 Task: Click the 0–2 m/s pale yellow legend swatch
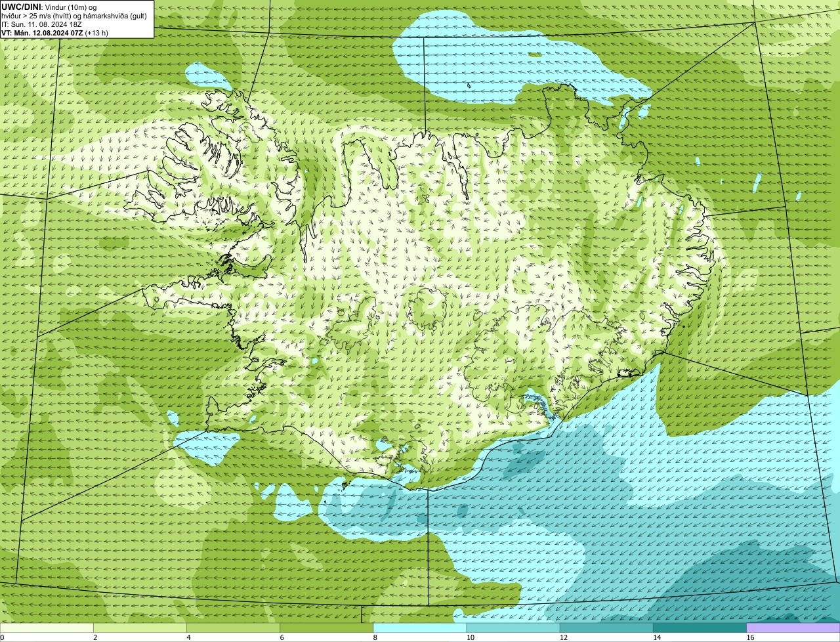coord(47,628)
